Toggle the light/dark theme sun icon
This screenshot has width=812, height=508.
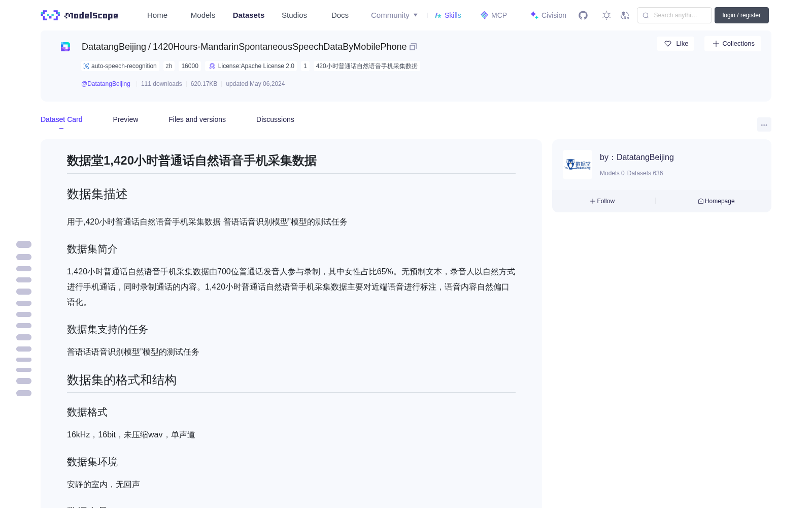(606, 15)
